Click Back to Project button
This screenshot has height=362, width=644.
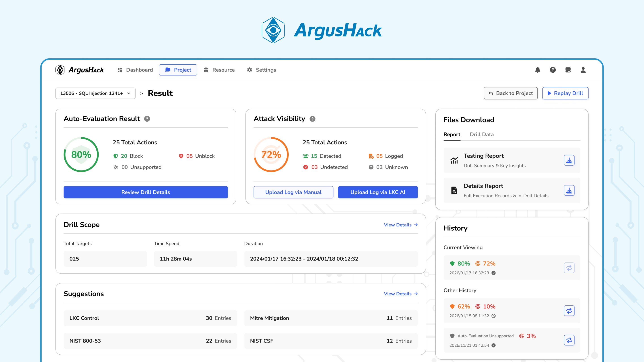point(511,93)
